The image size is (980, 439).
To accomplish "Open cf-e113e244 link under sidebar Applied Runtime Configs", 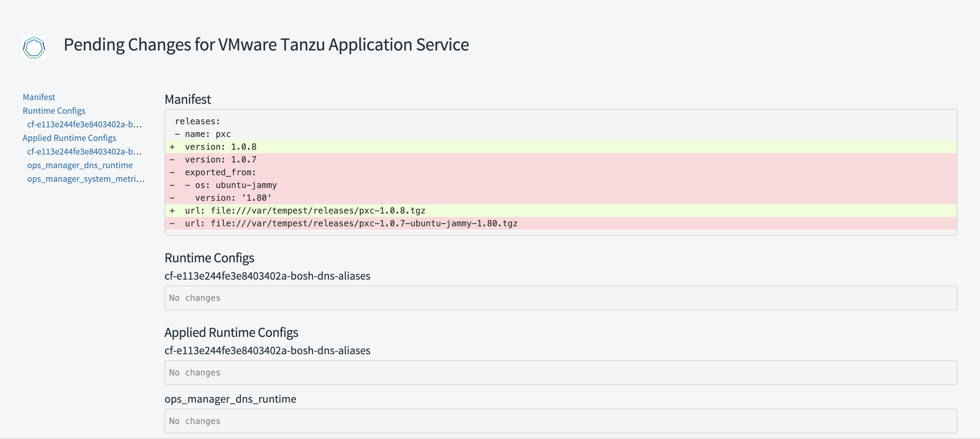I will pyautogui.click(x=84, y=151).
